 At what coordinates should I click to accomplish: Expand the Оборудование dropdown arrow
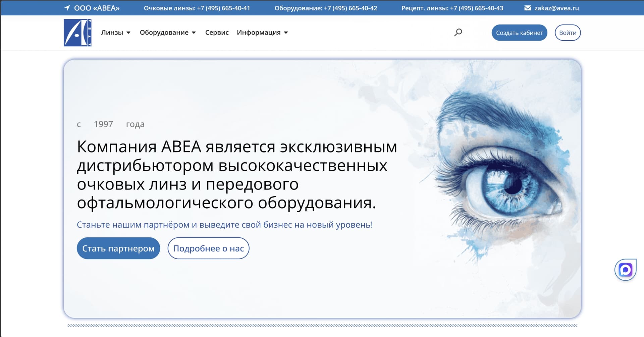(194, 33)
